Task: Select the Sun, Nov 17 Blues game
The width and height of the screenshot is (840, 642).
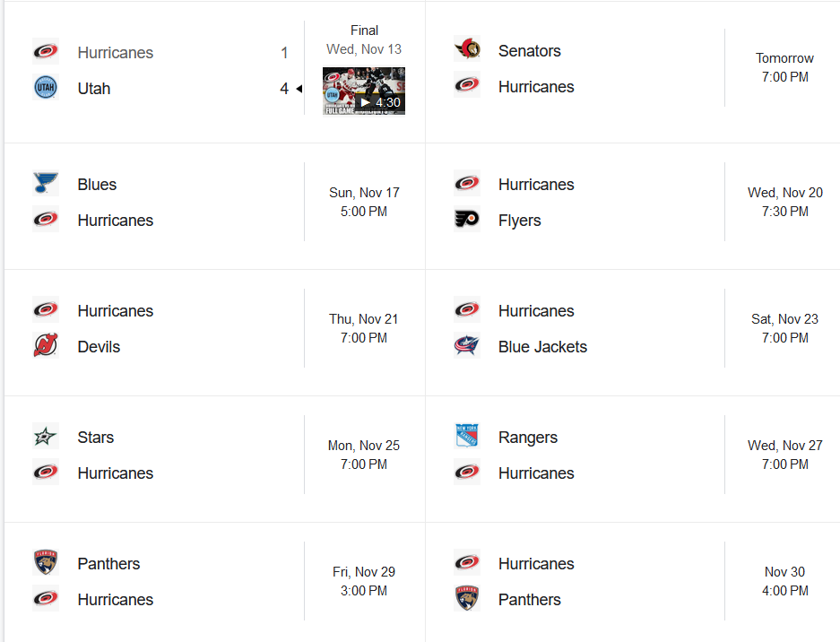Action: click(364, 202)
